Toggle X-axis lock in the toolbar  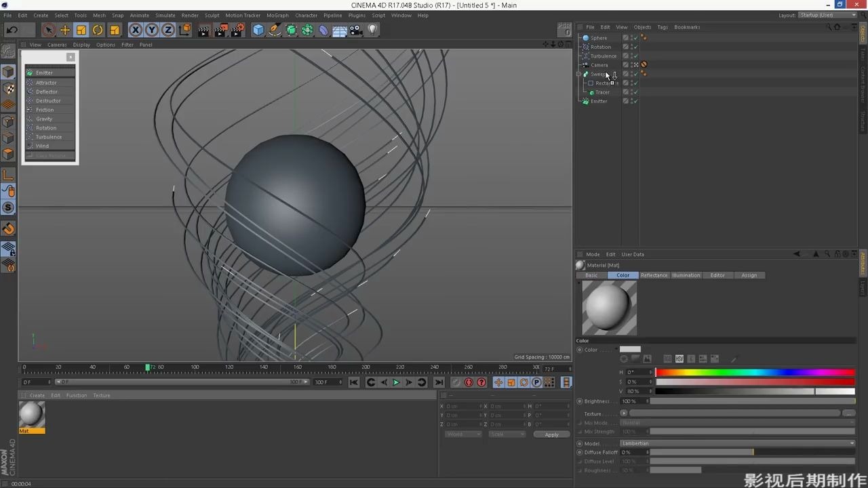(x=135, y=30)
